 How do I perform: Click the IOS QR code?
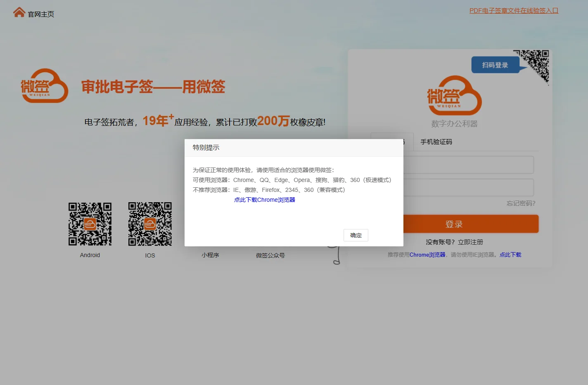click(x=150, y=224)
